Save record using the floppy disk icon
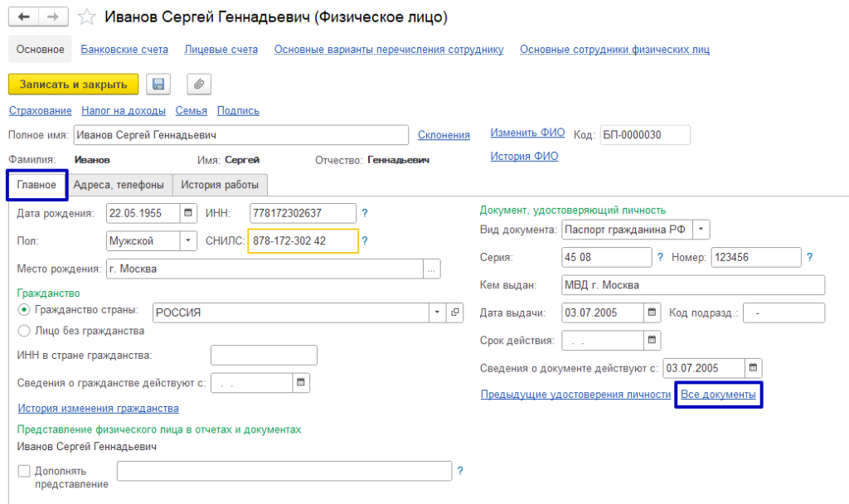The height and width of the screenshot is (504, 849). tap(158, 84)
